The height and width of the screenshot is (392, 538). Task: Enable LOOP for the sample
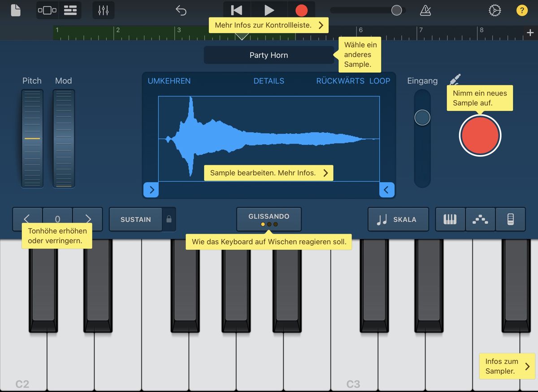[x=380, y=81]
